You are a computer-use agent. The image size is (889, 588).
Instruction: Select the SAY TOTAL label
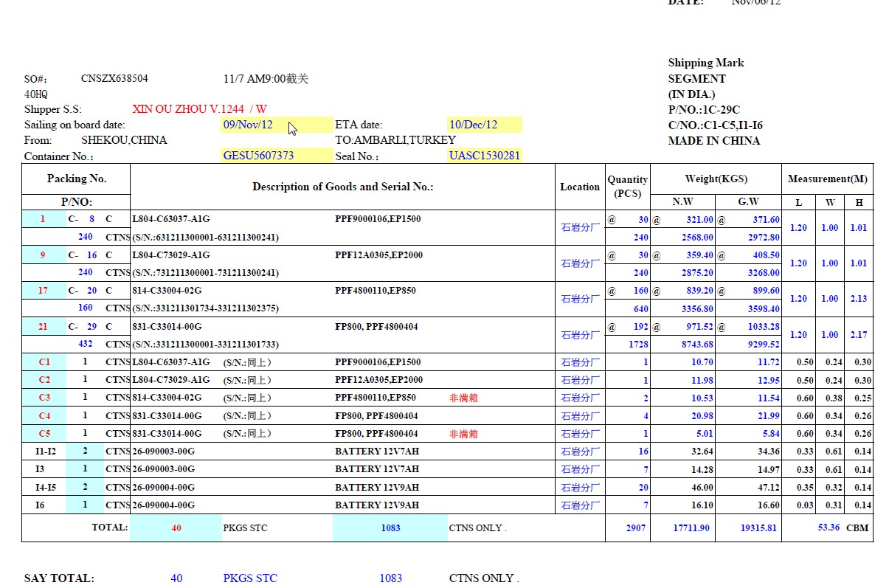tap(59, 578)
